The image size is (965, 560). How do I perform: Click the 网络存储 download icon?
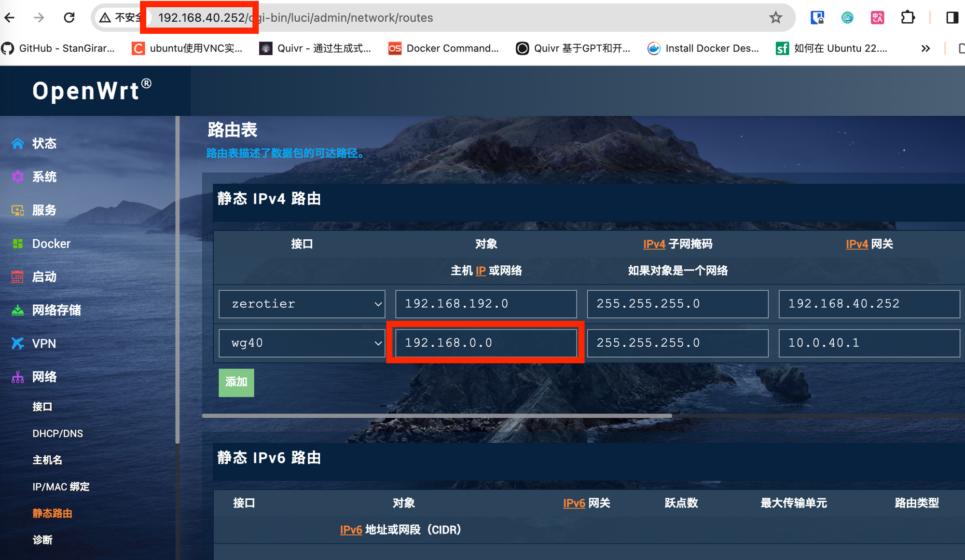coord(18,310)
